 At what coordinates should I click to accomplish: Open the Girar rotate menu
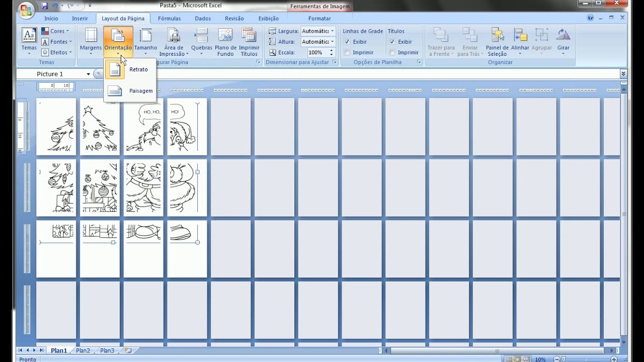[x=563, y=42]
